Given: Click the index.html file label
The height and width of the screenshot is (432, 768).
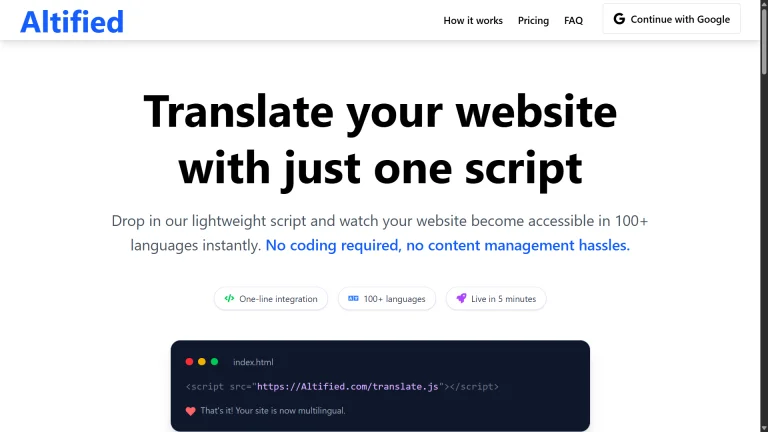Looking at the screenshot, I should tap(253, 362).
